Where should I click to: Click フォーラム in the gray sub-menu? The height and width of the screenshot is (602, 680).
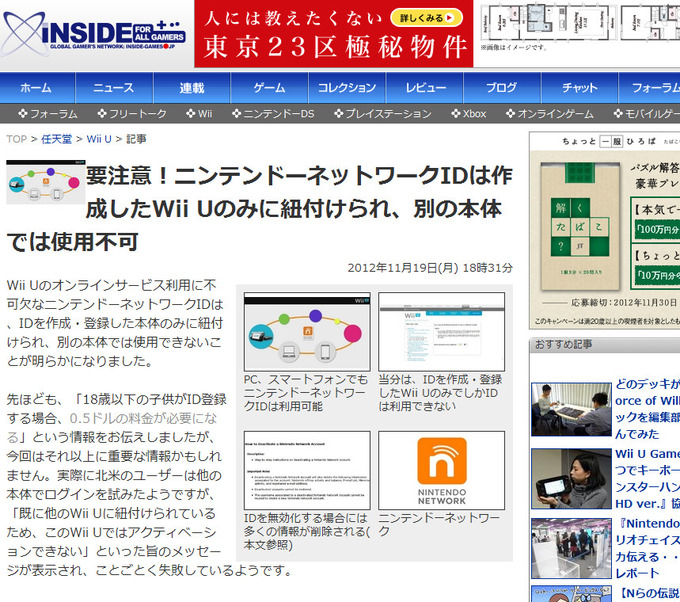48,114
